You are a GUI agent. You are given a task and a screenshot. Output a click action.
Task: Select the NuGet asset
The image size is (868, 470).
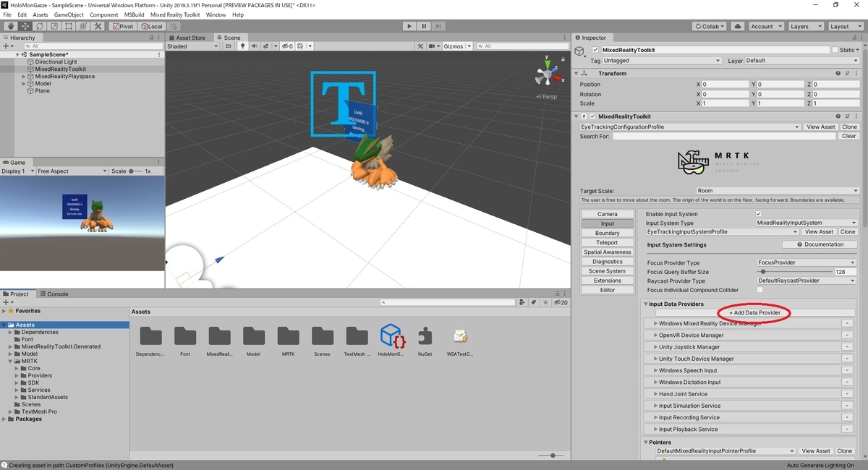[x=425, y=341]
